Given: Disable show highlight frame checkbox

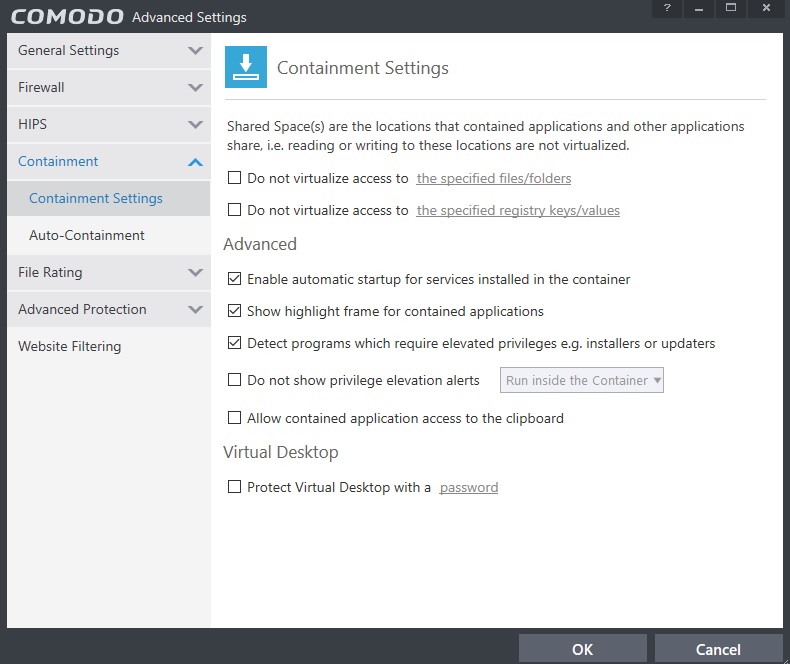Looking at the screenshot, I should pos(235,311).
